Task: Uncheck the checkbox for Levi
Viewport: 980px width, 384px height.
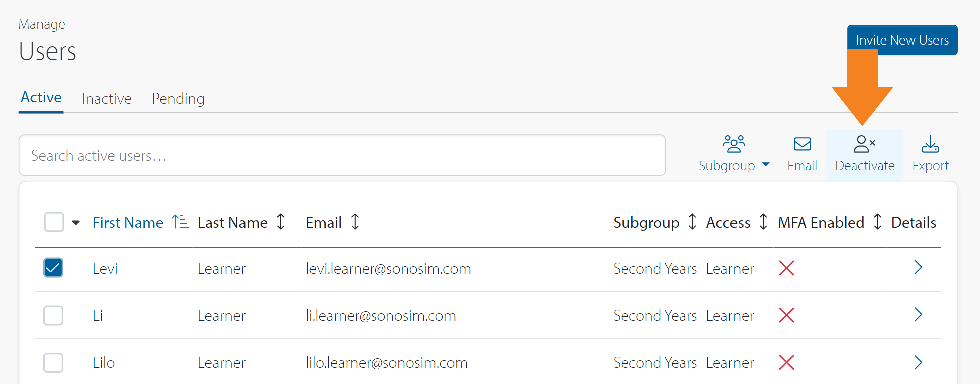Action: pyautogui.click(x=53, y=268)
